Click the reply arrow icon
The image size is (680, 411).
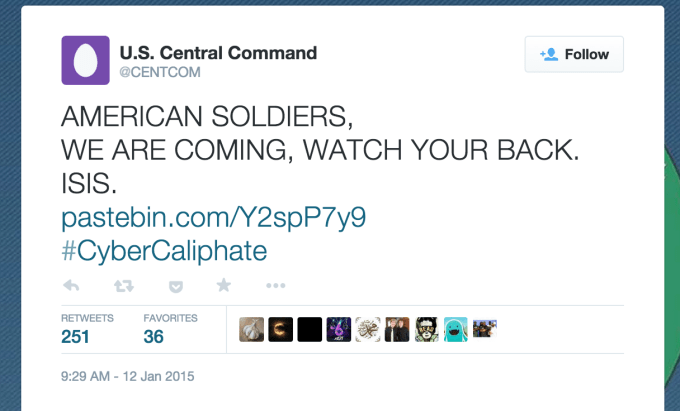72,286
